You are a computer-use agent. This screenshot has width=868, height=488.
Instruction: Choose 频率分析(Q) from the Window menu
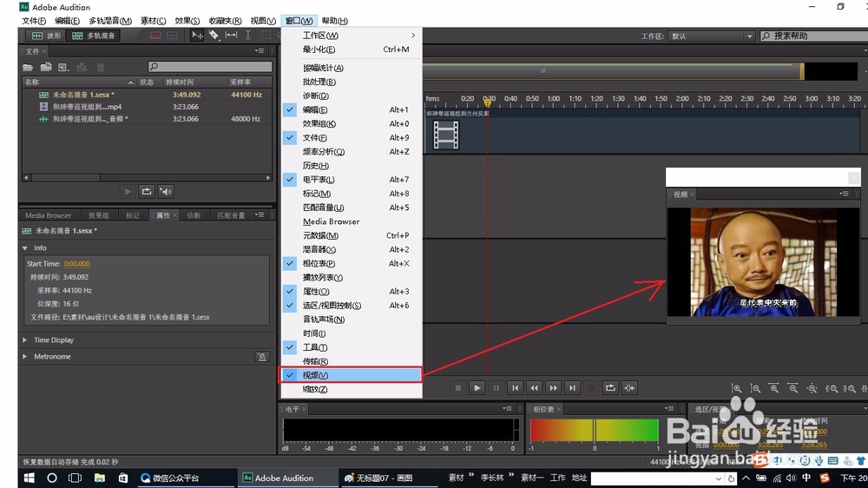click(x=352, y=152)
